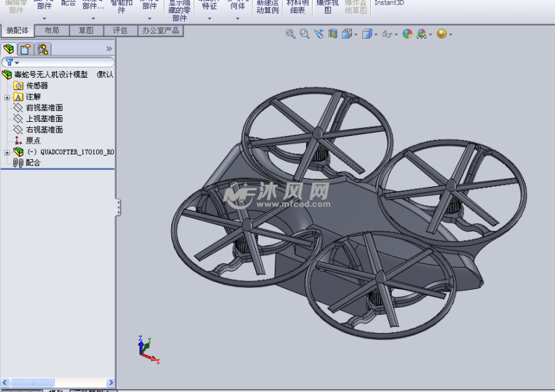Open the 办公室产品 (Office Products) tab
This screenshot has height=392, width=555.
click(x=160, y=30)
